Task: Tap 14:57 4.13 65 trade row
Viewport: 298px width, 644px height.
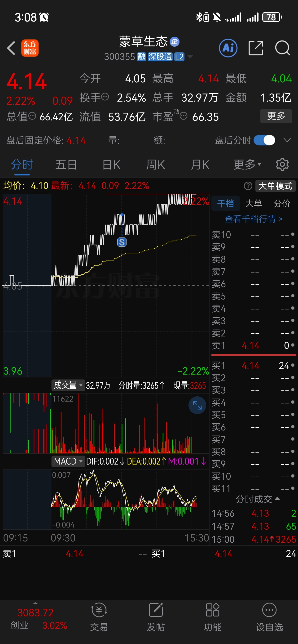Action: (254, 526)
